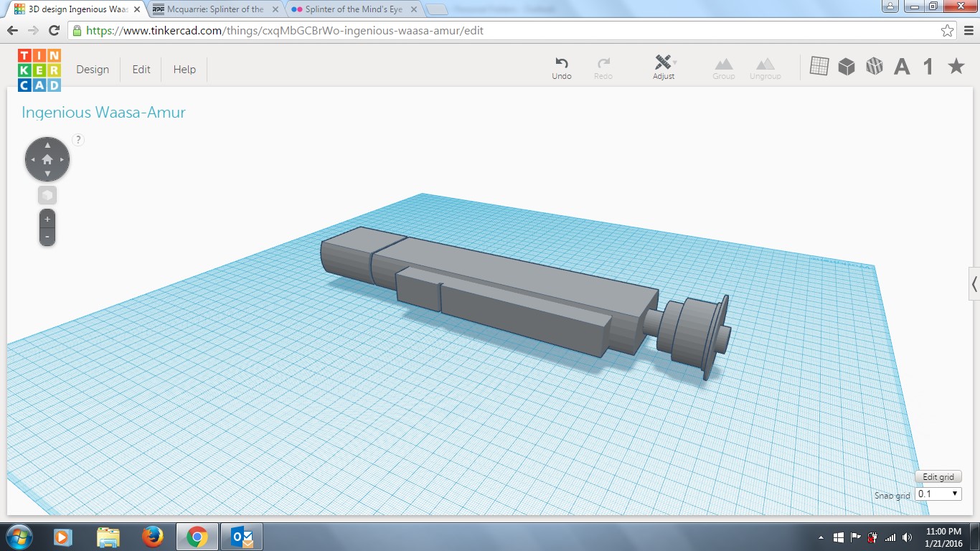Select the number 1 shape icon

click(928, 67)
